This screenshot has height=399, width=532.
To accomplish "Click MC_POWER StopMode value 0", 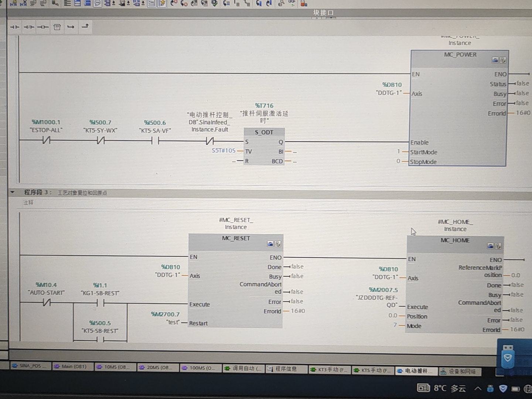I will coord(398,161).
